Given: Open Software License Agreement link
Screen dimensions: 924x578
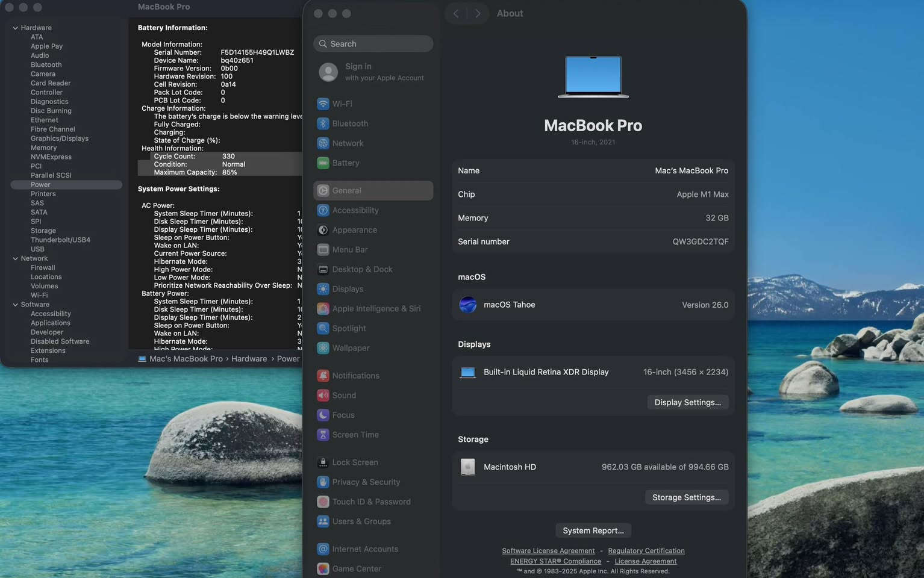Looking at the screenshot, I should pyautogui.click(x=548, y=551).
